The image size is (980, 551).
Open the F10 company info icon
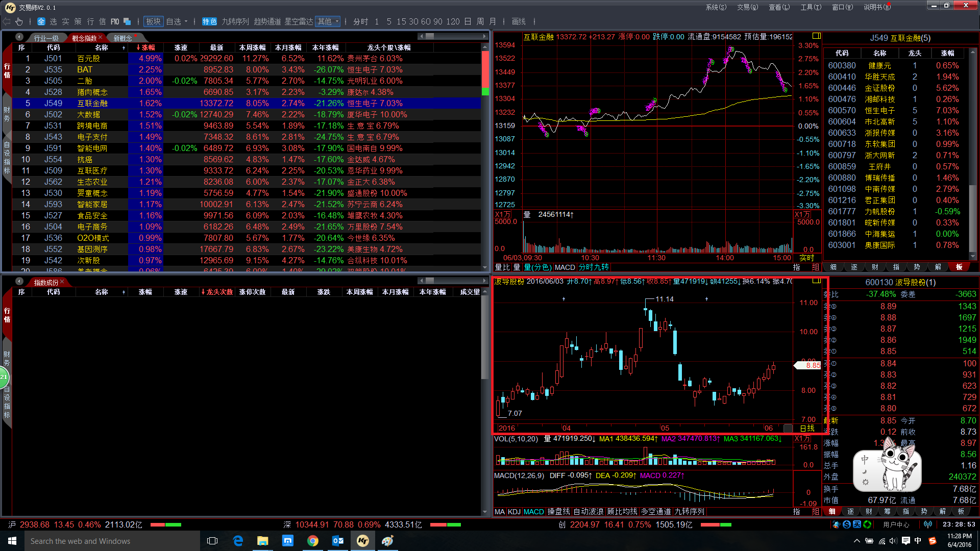click(115, 21)
